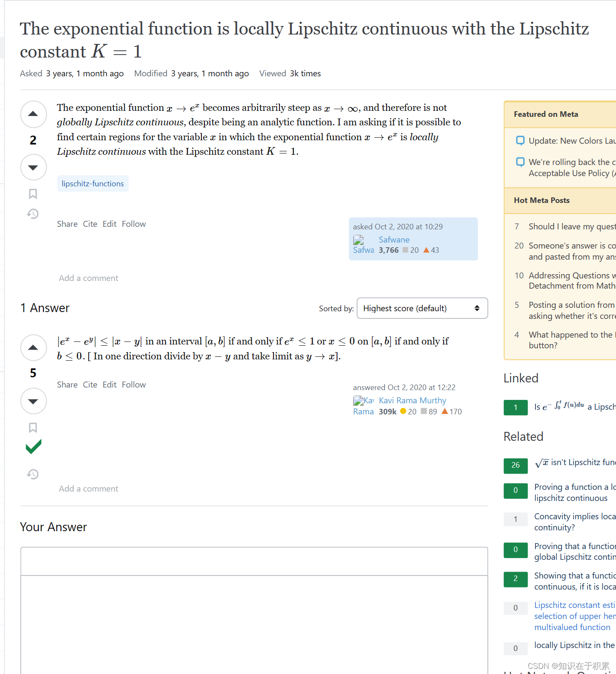Upvote the question about exponential Lipschitz continuity
The height and width of the screenshot is (674, 616).
pyautogui.click(x=33, y=114)
